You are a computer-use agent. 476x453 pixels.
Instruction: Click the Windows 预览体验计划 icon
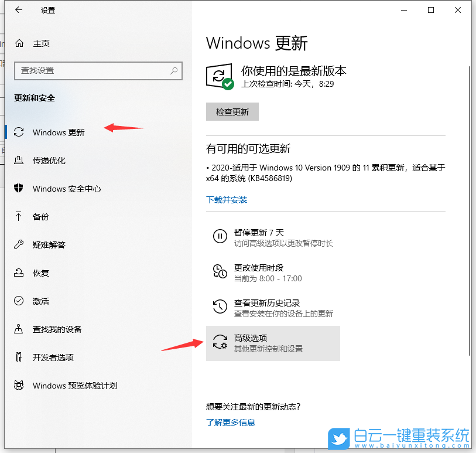pos(18,386)
